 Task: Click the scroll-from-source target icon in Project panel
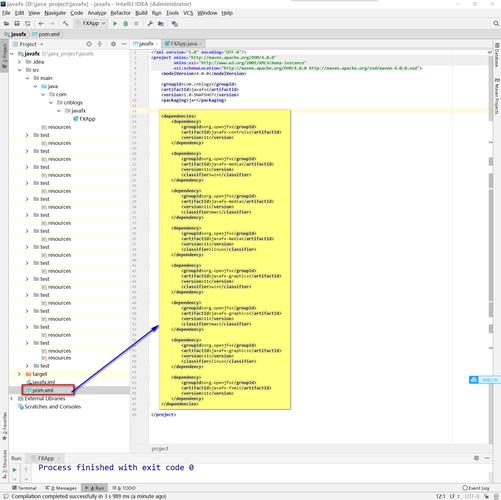[89, 44]
